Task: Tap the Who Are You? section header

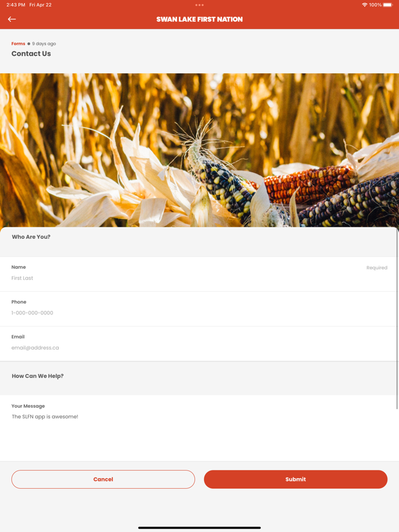Action: tap(31, 237)
